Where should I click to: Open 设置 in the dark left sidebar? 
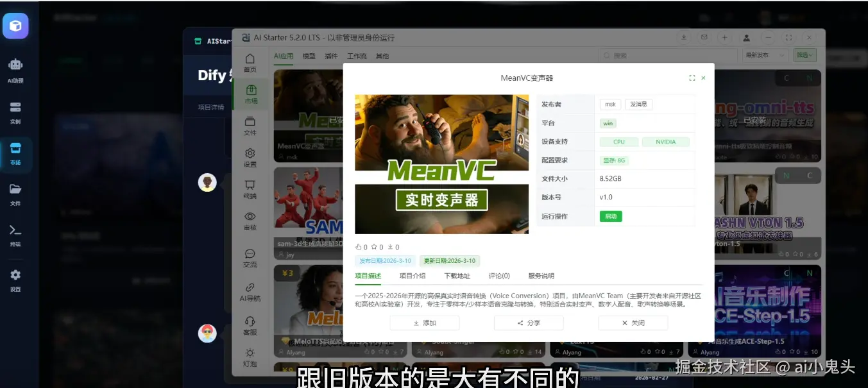pos(15,280)
